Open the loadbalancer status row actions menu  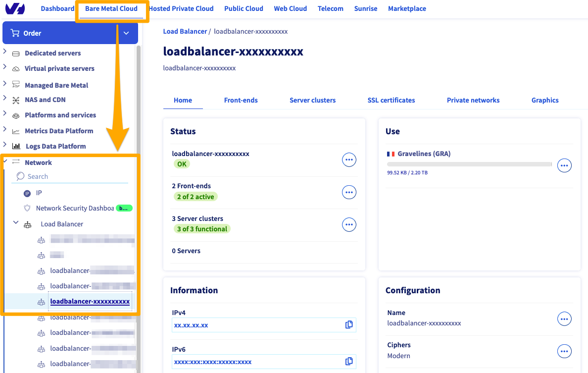pyautogui.click(x=349, y=160)
